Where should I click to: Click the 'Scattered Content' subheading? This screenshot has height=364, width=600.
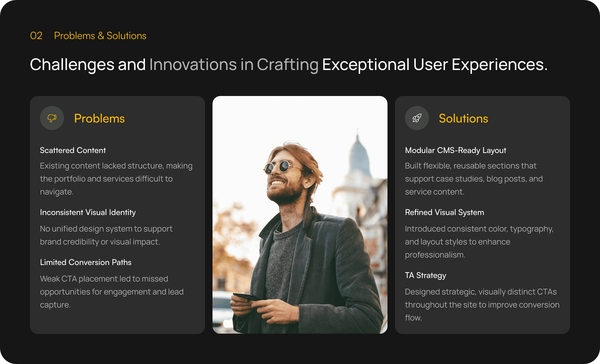click(73, 150)
